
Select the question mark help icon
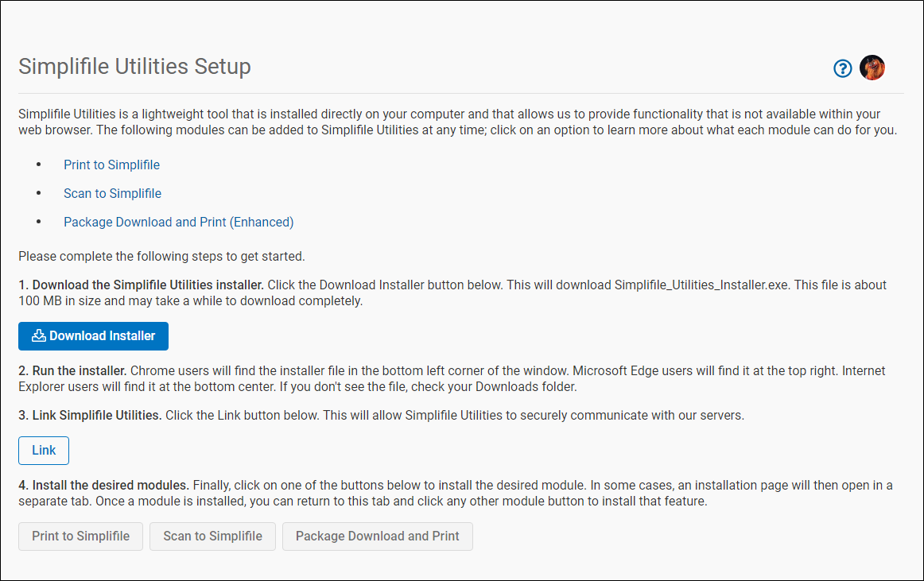[842, 68]
